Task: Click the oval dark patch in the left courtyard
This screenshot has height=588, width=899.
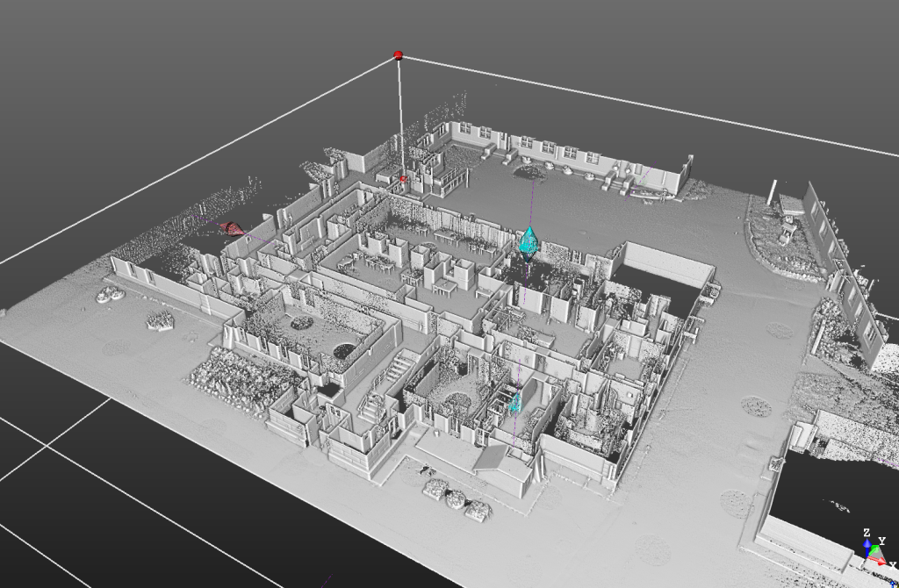Action: [x=301, y=323]
